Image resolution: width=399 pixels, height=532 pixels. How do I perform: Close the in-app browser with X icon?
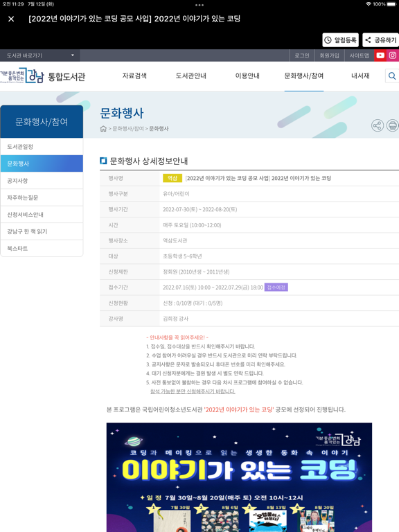[x=11, y=19]
